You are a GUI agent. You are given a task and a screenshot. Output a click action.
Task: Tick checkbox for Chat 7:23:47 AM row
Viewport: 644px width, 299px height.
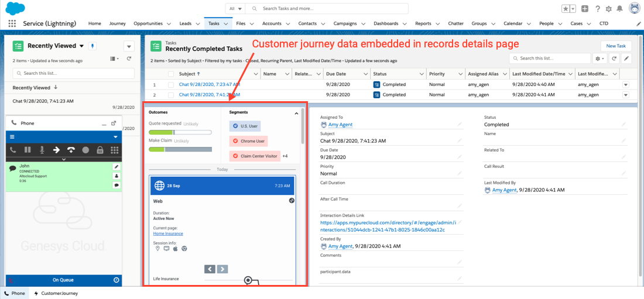pos(171,84)
